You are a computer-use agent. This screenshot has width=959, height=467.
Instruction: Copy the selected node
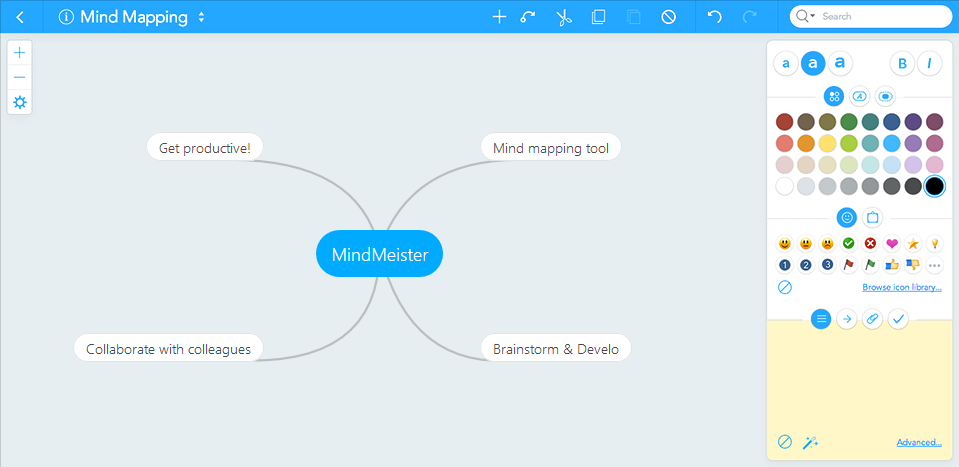tap(598, 17)
